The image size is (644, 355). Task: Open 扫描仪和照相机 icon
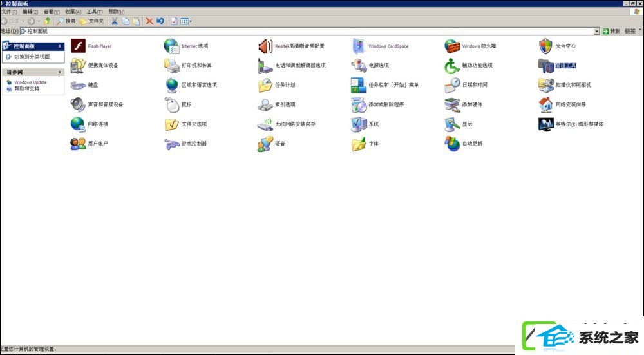pyautogui.click(x=546, y=85)
